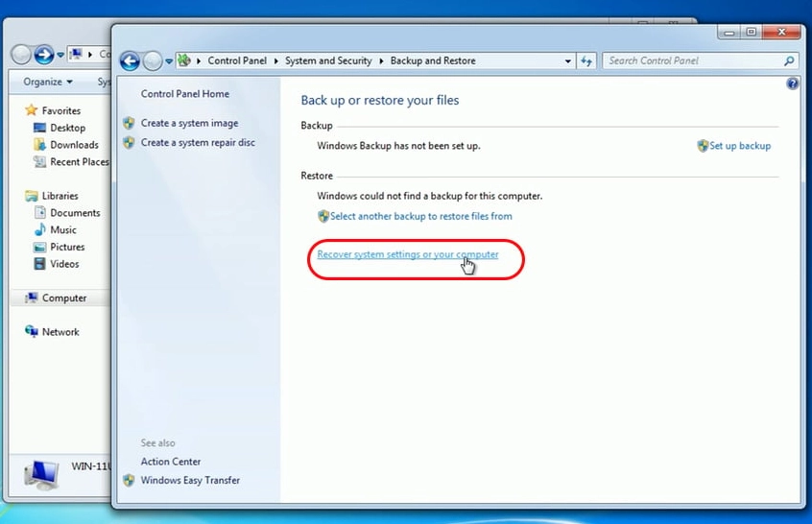The image size is (812, 524).
Task: Open Help via blue question mark icon
Action: pos(792,83)
